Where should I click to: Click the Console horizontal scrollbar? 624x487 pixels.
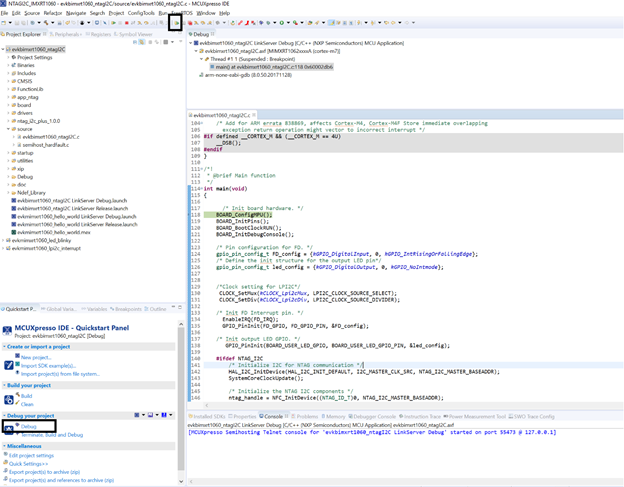pyautogui.click(x=405, y=481)
